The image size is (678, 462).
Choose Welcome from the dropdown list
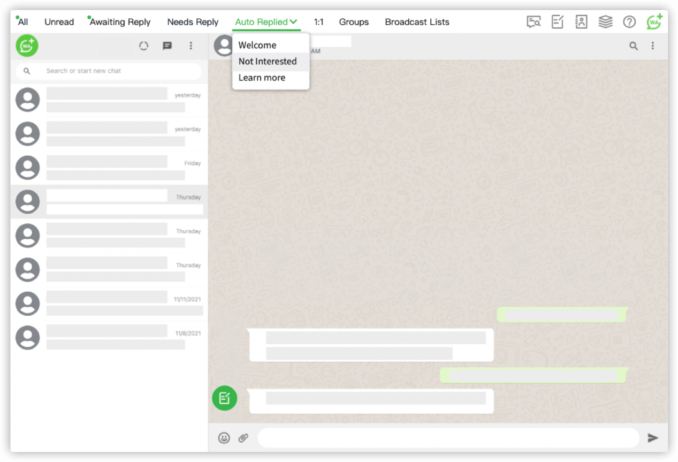tap(257, 46)
